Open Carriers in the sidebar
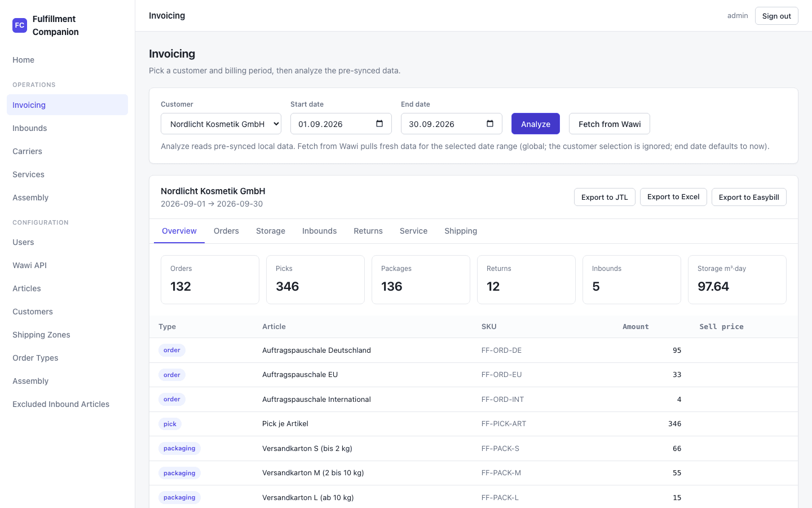This screenshot has height=508, width=812. click(x=67, y=151)
